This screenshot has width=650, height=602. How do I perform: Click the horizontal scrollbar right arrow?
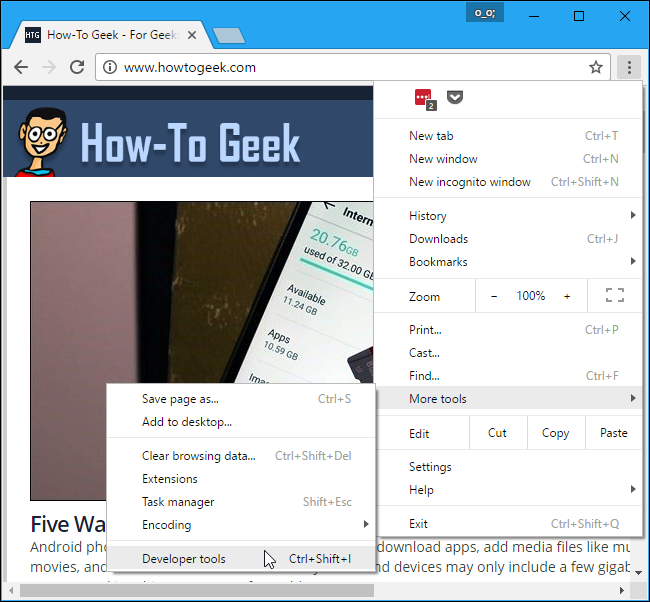[622, 590]
